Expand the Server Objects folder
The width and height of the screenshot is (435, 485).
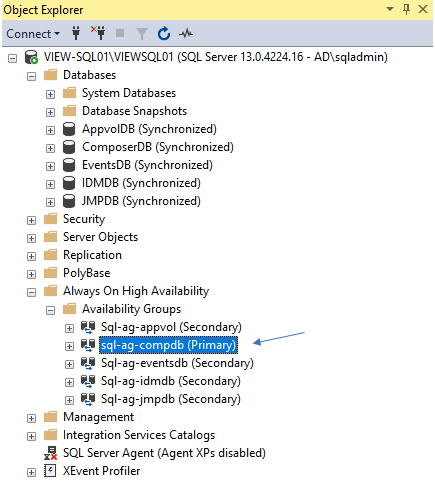pos(31,238)
